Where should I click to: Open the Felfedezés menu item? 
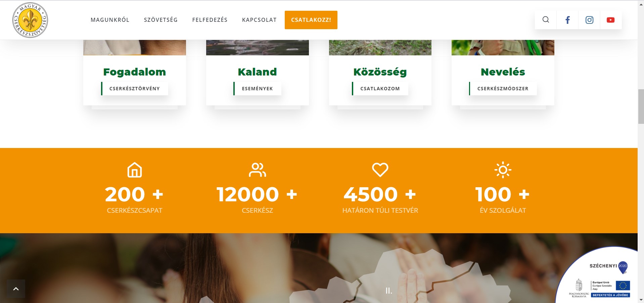(210, 20)
